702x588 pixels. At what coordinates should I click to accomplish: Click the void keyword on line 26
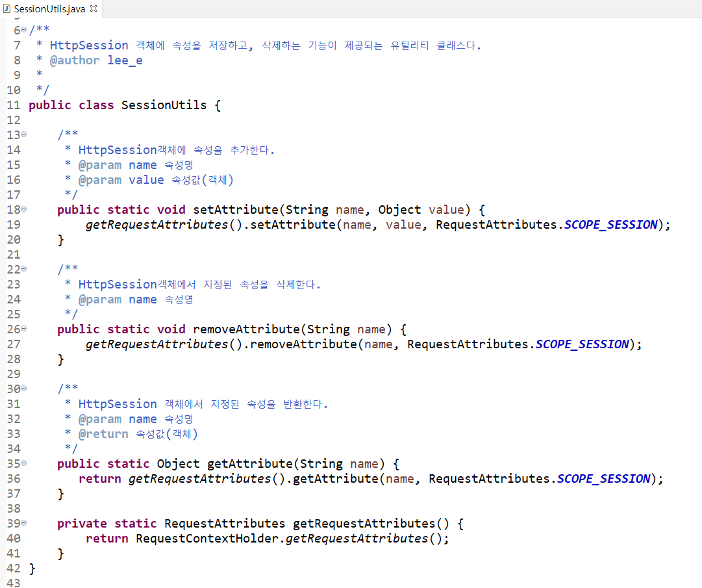click(171, 329)
